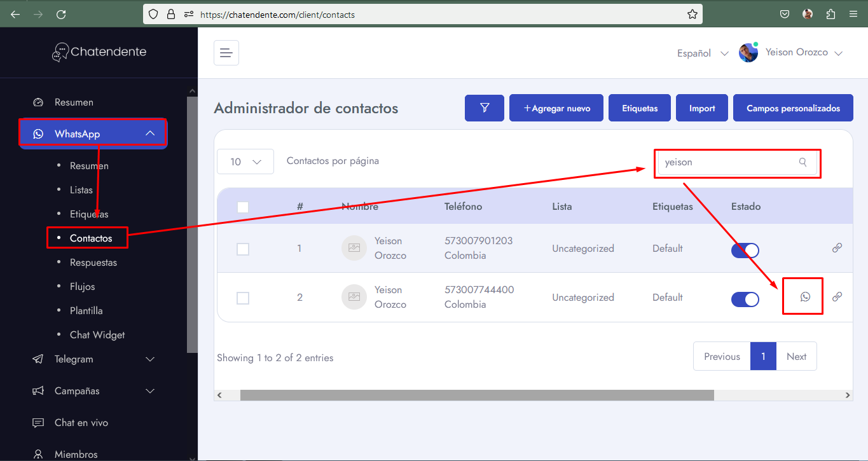868x461 pixels.
Task: Click the Telegram paper-plane icon
Action: 38,359
